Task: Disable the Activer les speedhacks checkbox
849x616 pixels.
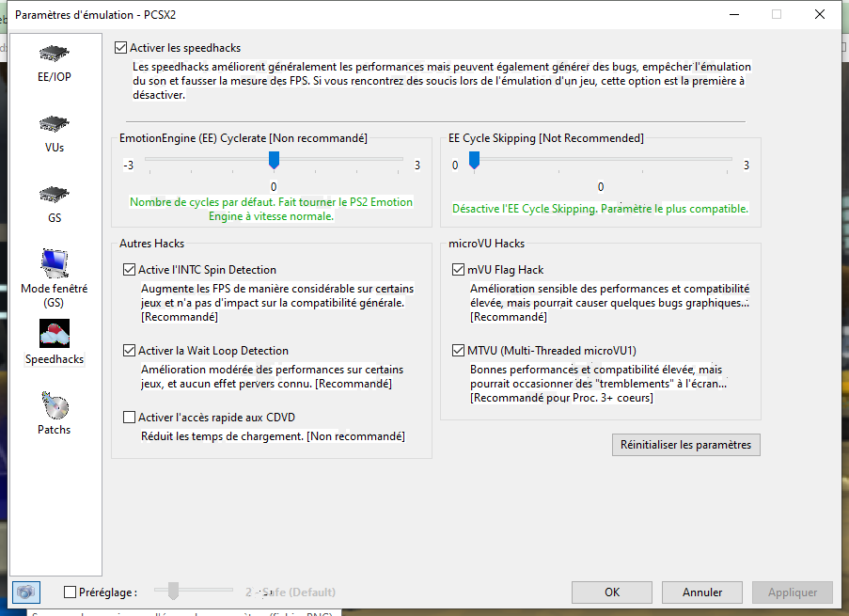Action: click(x=120, y=47)
